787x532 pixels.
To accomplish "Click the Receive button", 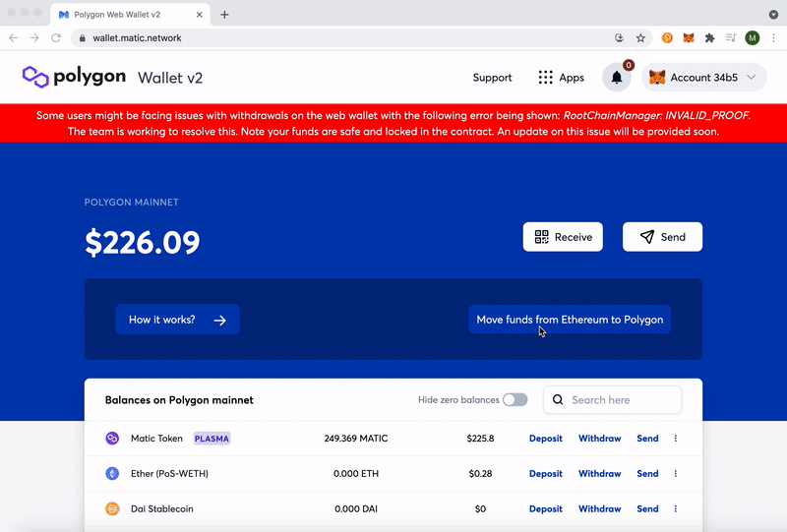I will (x=563, y=237).
